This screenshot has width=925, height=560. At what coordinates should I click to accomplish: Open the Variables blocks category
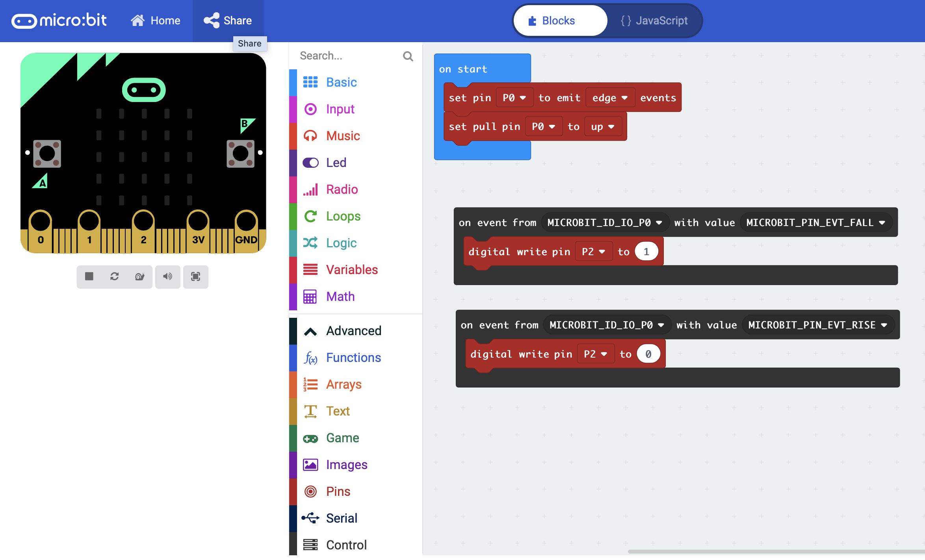pos(351,270)
